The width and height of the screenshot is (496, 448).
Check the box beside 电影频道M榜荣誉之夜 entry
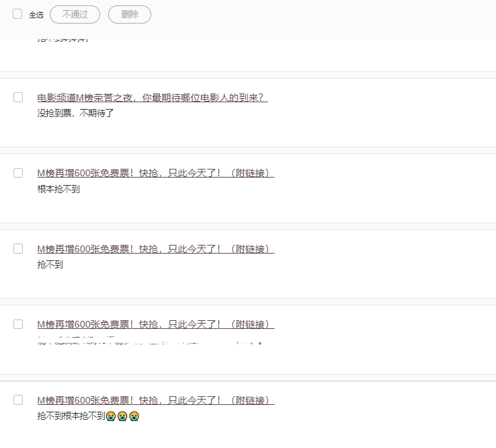pyautogui.click(x=18, y=98)
